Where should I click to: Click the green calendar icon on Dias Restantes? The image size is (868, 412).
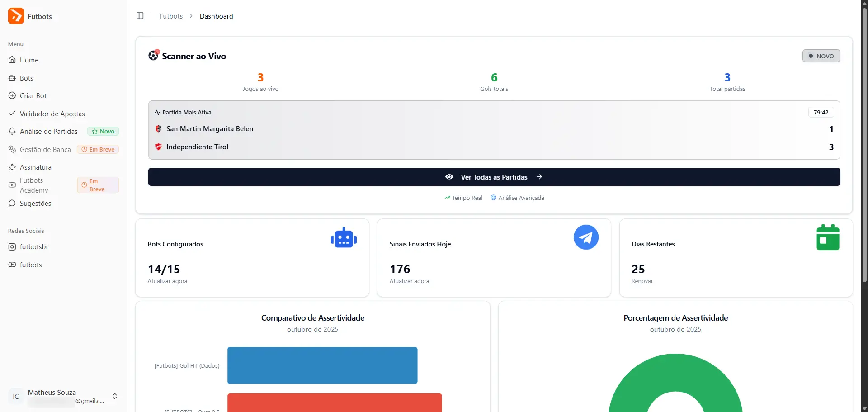(x=828, y=237)
